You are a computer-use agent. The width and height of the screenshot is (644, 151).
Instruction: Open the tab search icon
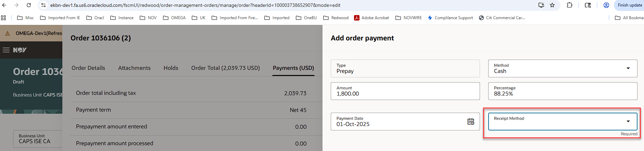(588, 5)
